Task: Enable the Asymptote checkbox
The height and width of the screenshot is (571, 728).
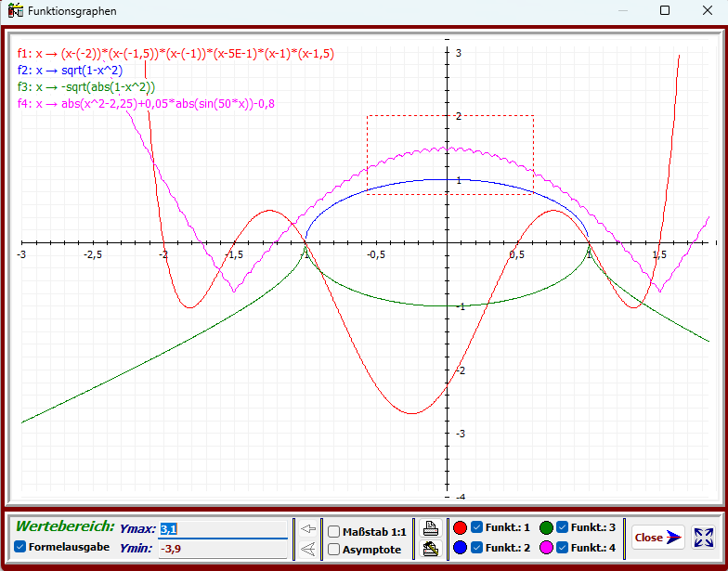Action: pos(334,550)
